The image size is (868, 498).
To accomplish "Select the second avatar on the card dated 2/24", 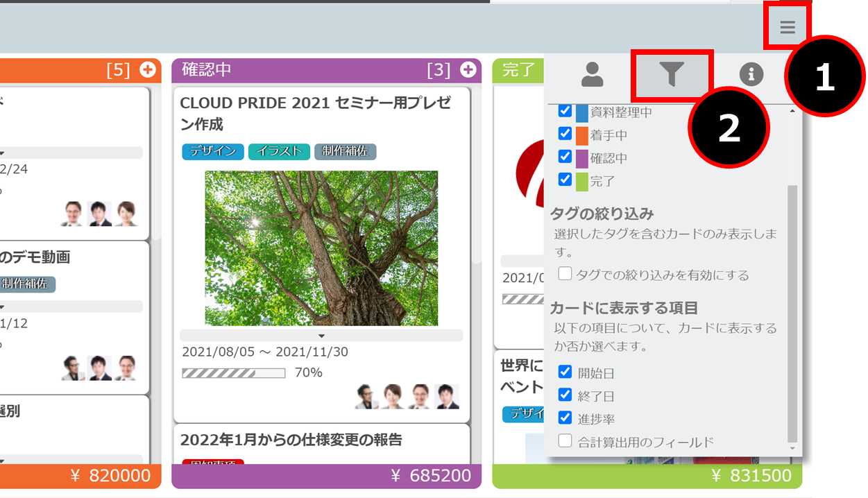I will click(99, 214).
